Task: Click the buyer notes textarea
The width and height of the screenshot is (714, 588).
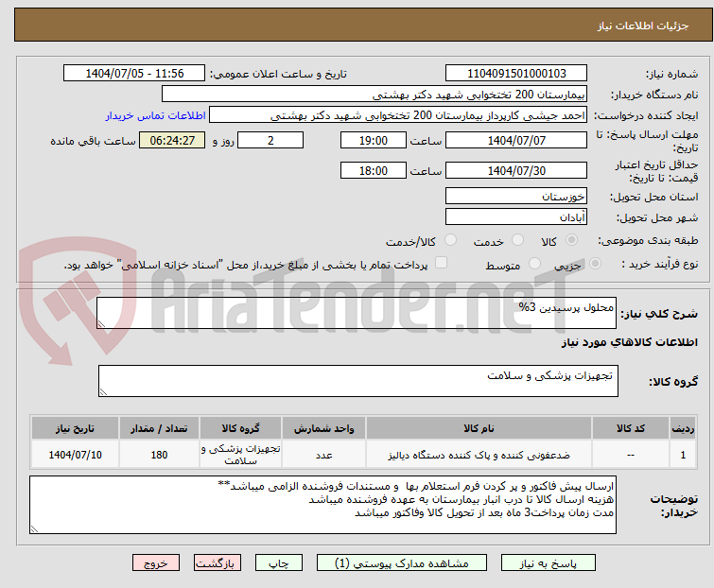Action: click(x=322, y=505)
